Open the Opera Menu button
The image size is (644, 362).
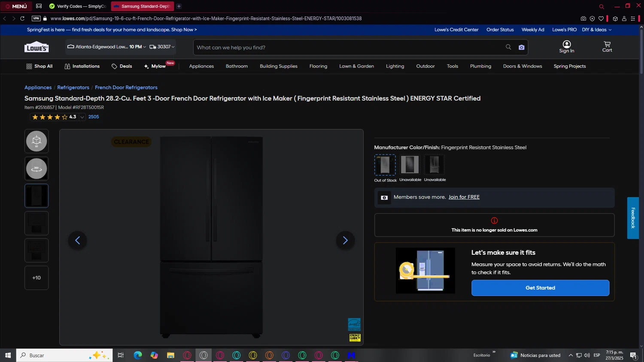tap(16, 6)
